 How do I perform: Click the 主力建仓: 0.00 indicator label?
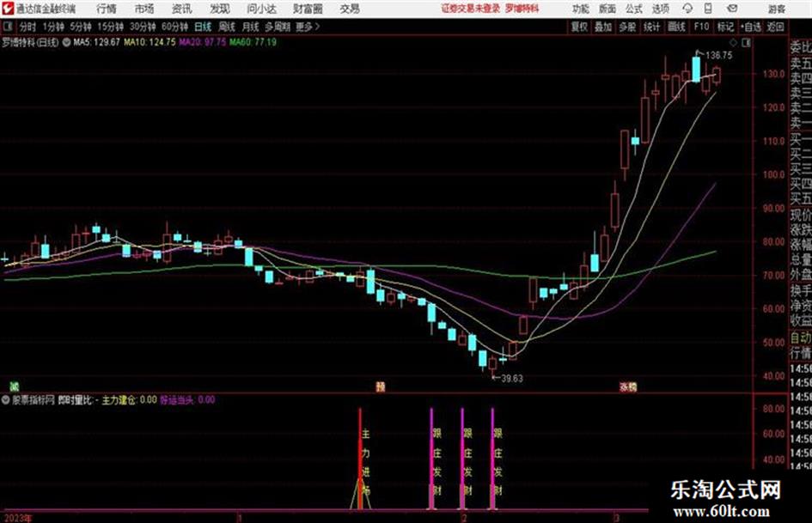coord(130,399)
